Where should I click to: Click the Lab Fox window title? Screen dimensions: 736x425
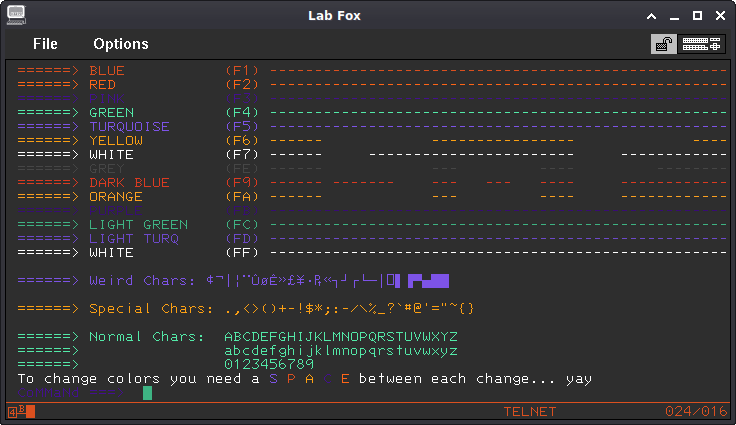click(334, 15)
